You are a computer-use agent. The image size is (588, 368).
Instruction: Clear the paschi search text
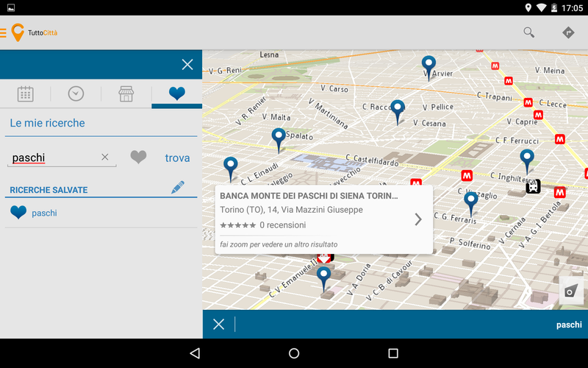point(105,157)
